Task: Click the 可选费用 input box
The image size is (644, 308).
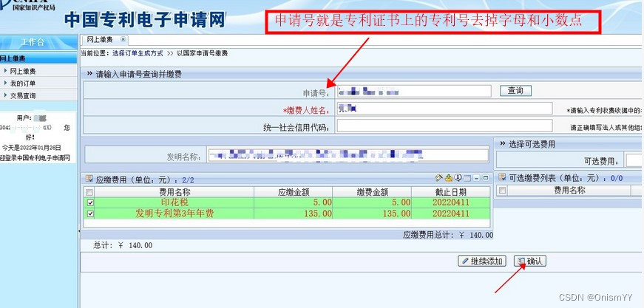Action: 634,161
